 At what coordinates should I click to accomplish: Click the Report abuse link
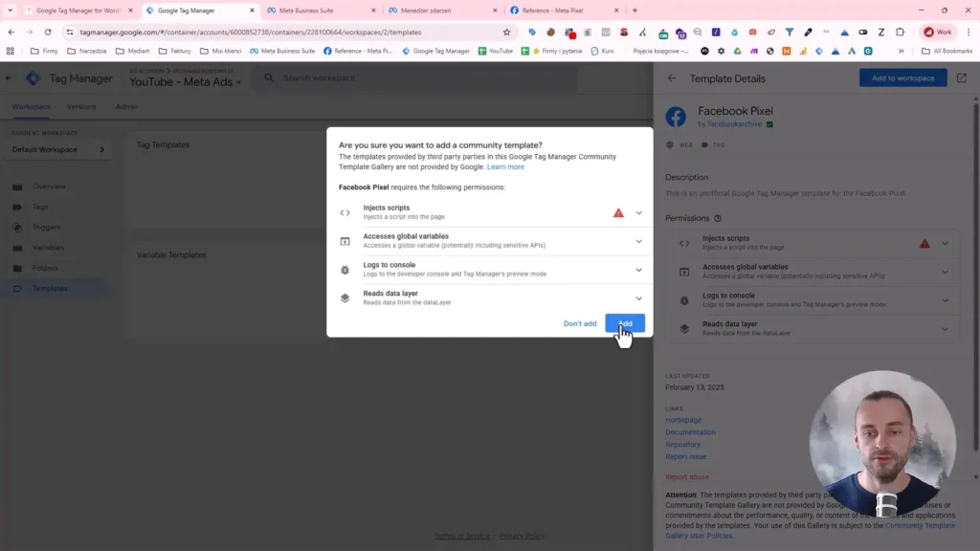[687, 477]
